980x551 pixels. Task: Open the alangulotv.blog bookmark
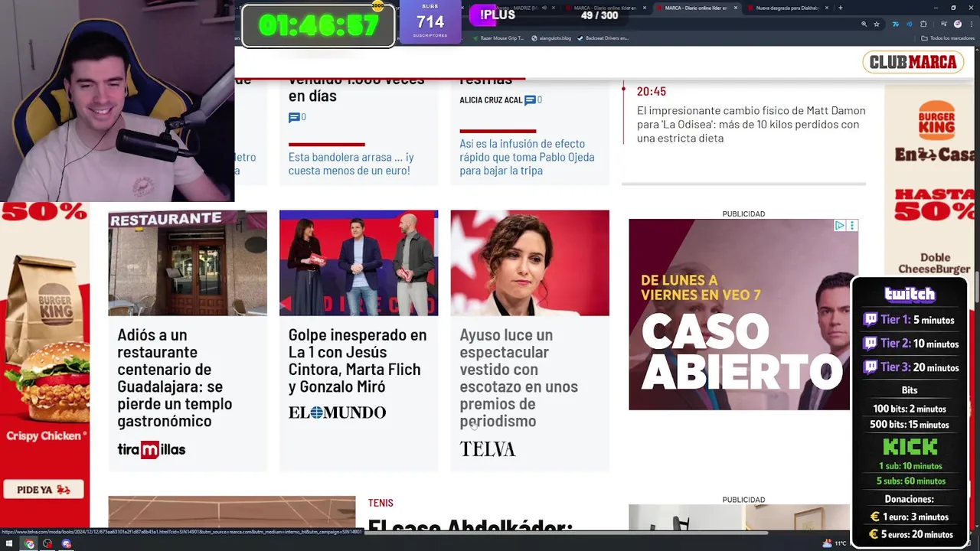pos(551,38)
